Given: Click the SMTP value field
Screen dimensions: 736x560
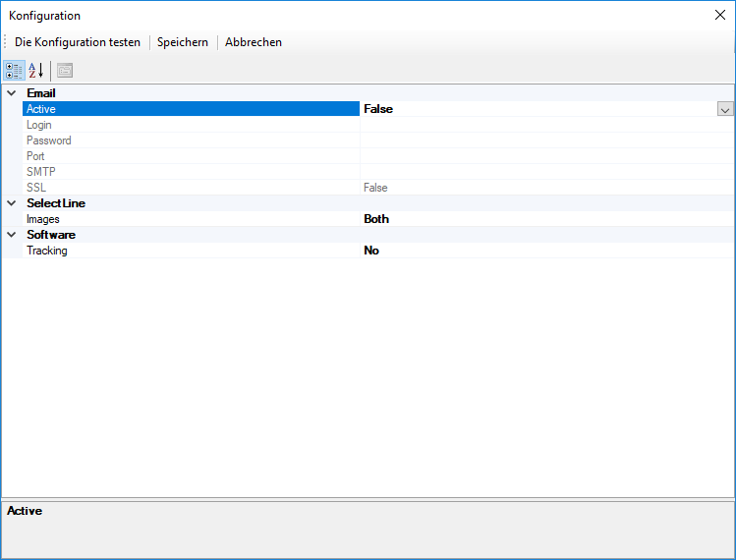Looking at the screenshot, I should (545, 172).
